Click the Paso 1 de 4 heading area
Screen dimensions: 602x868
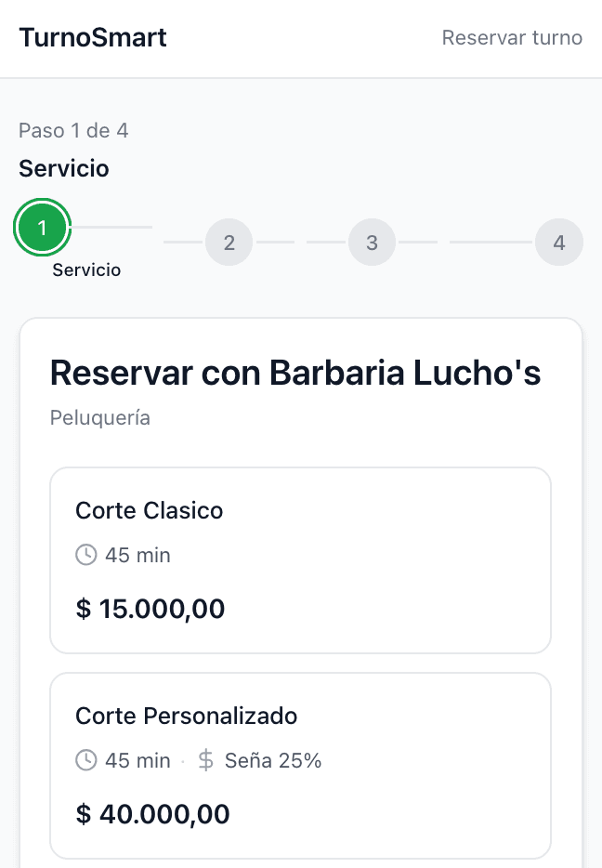click(x=73, y=130)
